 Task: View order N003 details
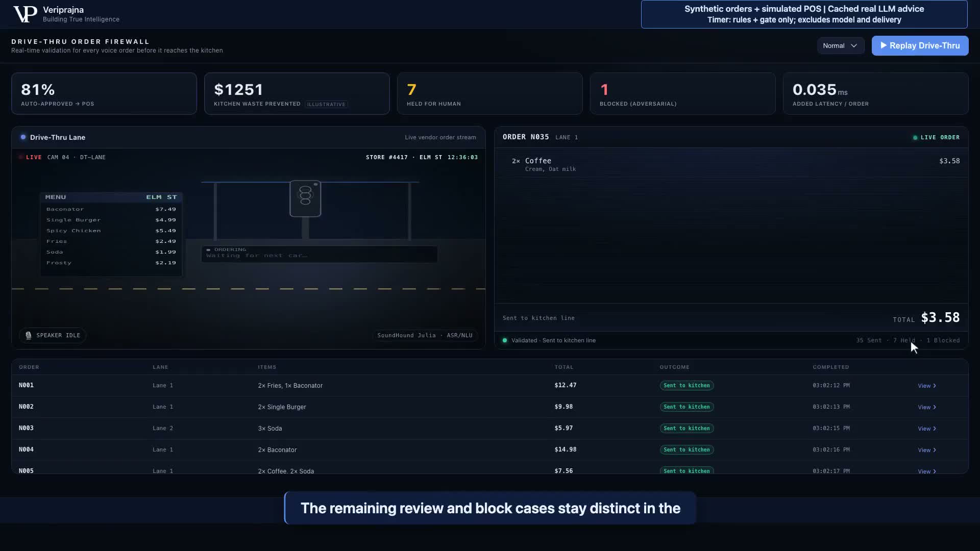[926, 429]
